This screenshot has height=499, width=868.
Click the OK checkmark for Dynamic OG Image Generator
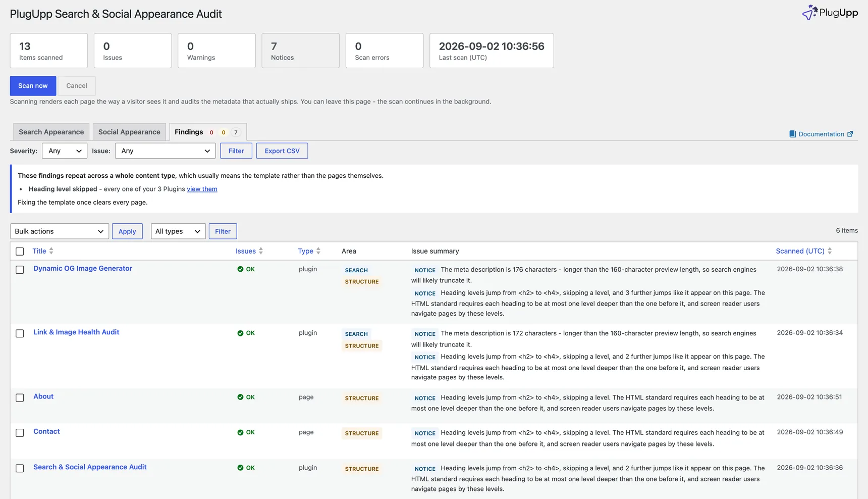(x=240, y=269)
